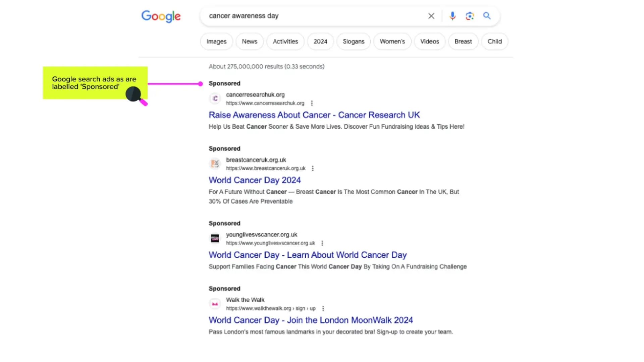Click 'Help Us Beat Cancer Sooner' description
Screen dimensions: 644x362
pos(336,127)
